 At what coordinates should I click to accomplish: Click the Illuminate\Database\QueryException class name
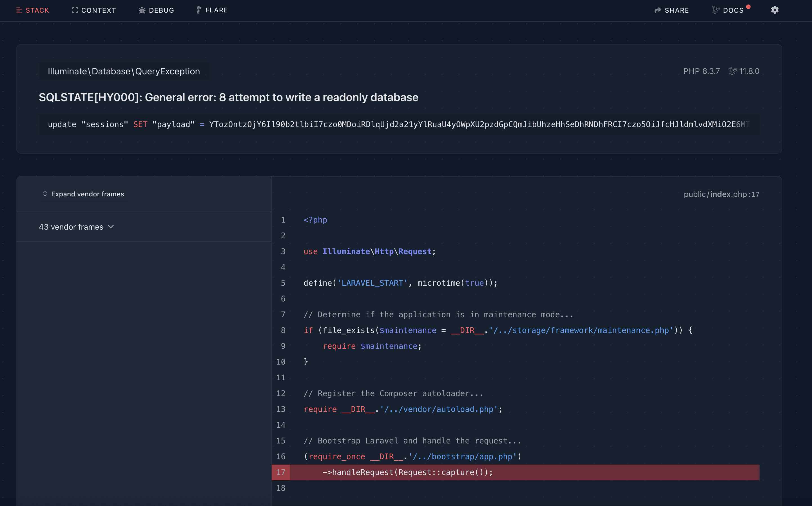tap(124, 71)
